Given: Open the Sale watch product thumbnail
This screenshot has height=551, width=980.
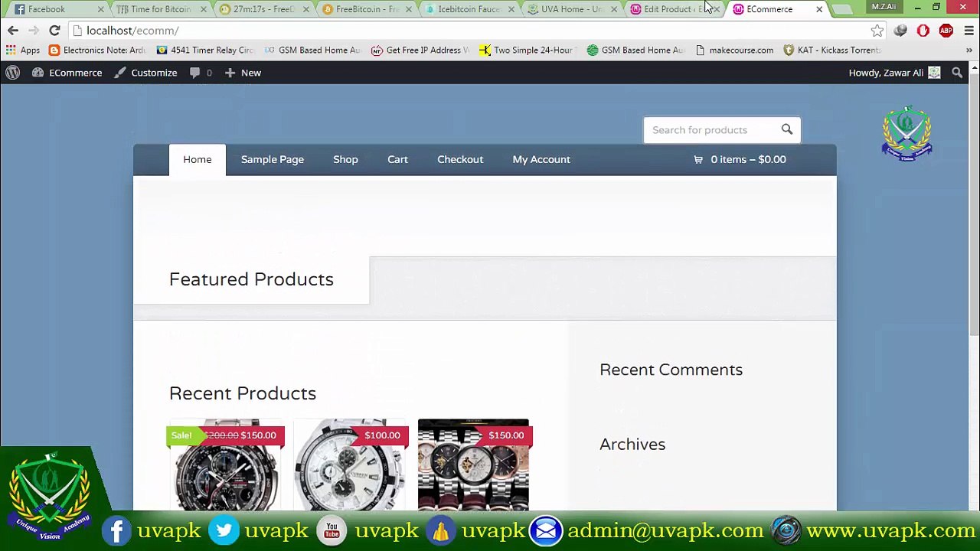Looking at the screenshot, I should (x=226, y=465).
